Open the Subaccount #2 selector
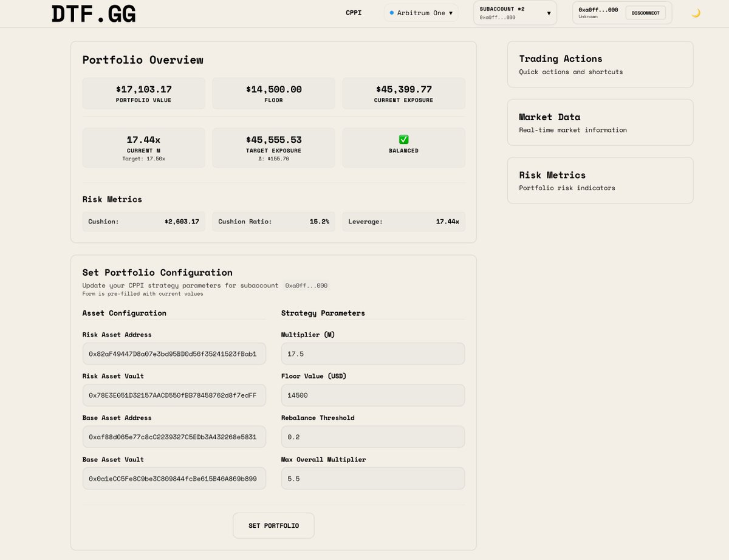Screen dimensions: 729x560 pyautogui.click(x=515, y=13)
